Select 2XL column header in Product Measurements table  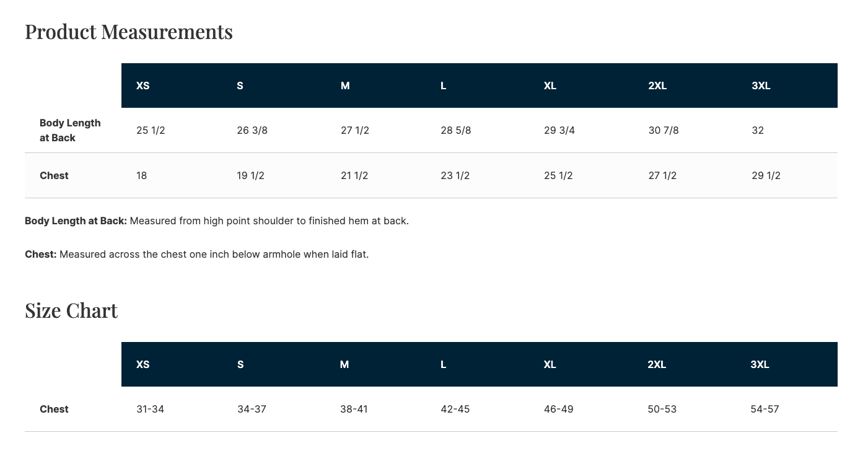click(657, 85)
